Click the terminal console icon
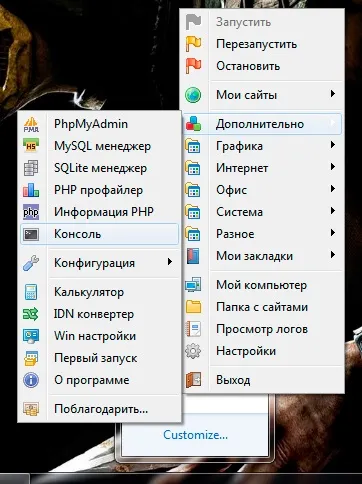The width and height of the screenshot is (362, 484). pyautogui.click(x=31, y=234)
